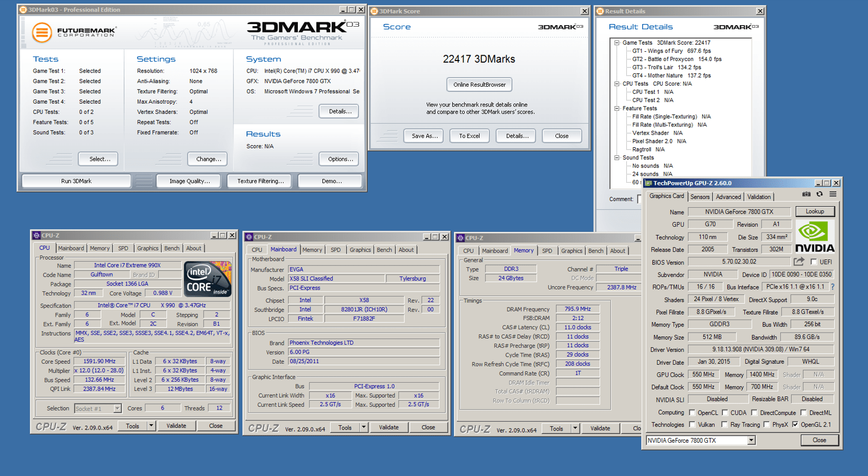
Task: Click title icon of CPU-Z Memory window
Action: [x=460, y=238]
